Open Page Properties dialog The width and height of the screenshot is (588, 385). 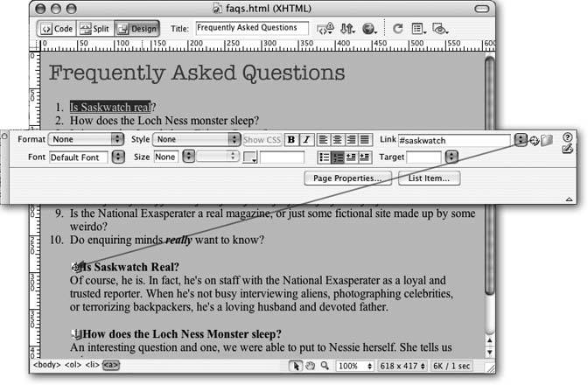[347, 178]
